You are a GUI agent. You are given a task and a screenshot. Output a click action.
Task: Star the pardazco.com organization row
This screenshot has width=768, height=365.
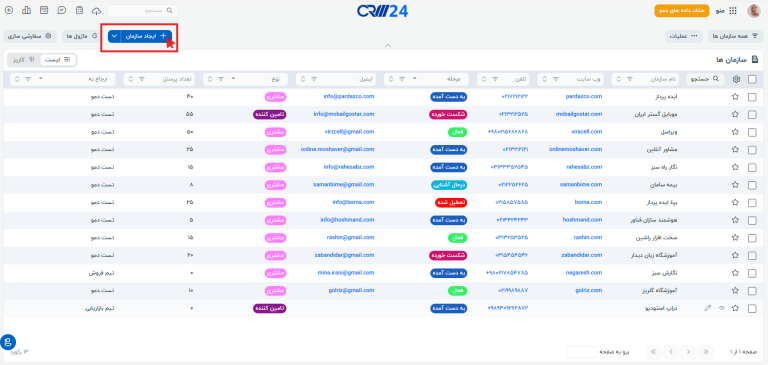(x=735, y=97)
